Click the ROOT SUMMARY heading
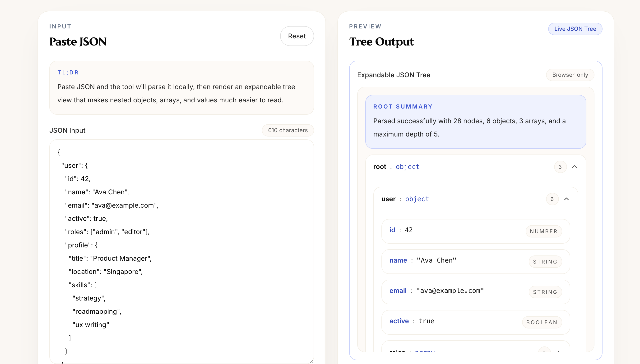 (403, 106)
